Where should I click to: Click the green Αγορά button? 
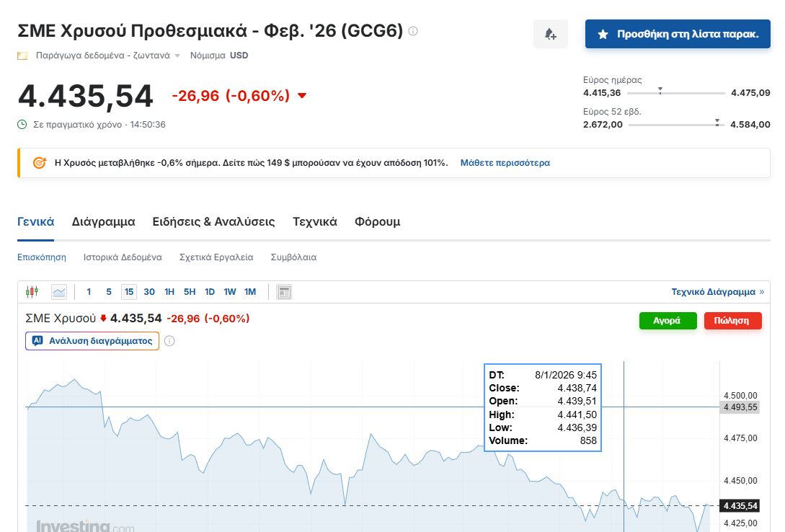pyautogui.click(x=668, y=321)
